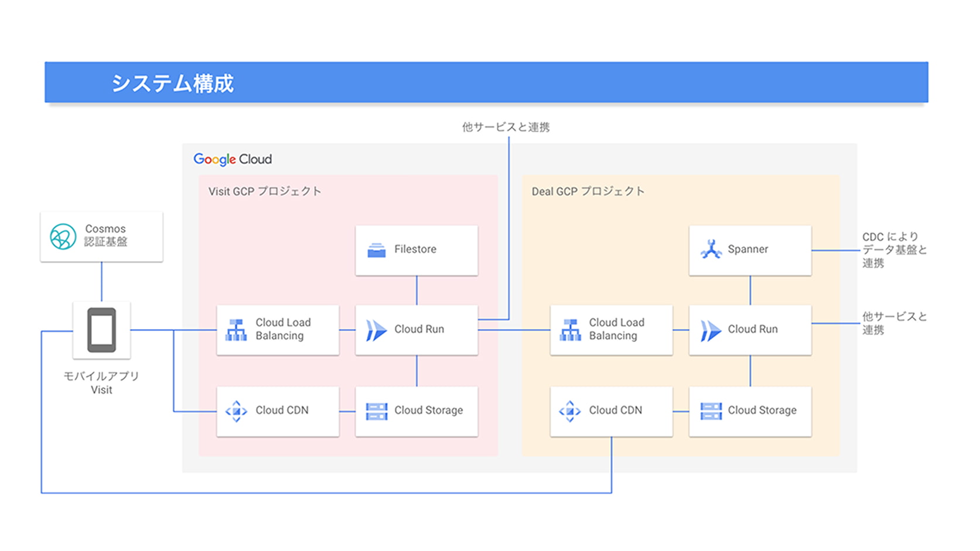The image size is (980, 551).
Task: Click the Cosmos authentication platform icon
Action: click(x=63, y=237)
